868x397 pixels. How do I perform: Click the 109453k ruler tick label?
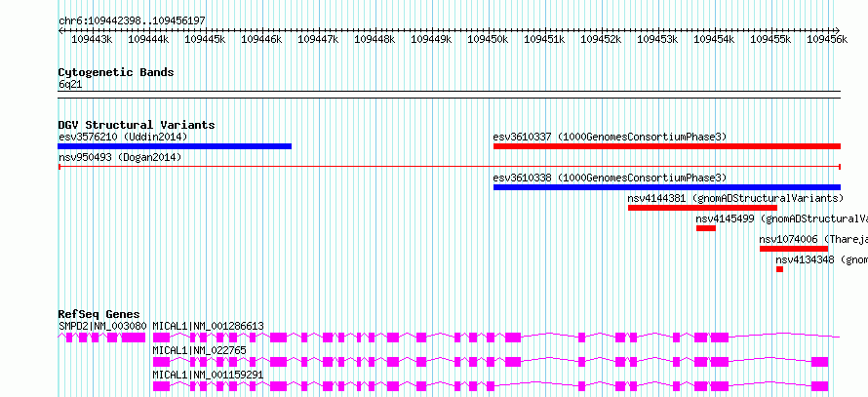click(x=657, y=39)
